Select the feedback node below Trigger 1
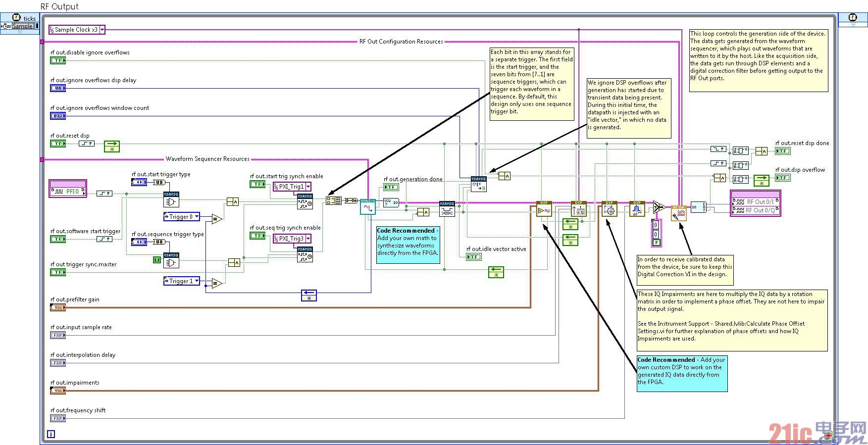Screen dimensions: 868x445 pyautogui.click(x=309, y=296)
